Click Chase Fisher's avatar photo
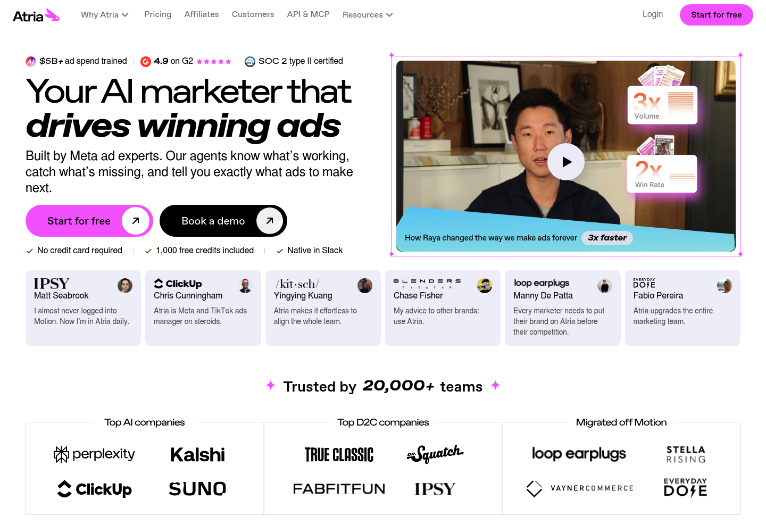The width and height of the screenshot is (766, 532). 485,286
